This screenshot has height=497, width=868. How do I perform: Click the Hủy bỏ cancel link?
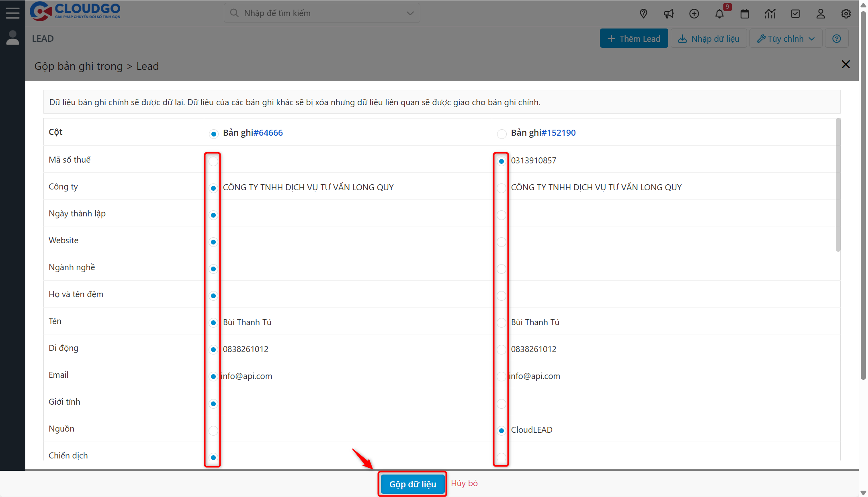tap(464, 483)
